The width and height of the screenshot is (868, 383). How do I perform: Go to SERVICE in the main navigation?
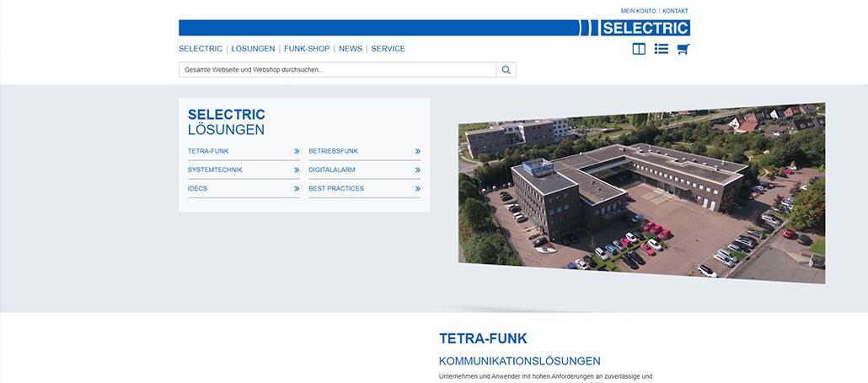click(388, 49)
